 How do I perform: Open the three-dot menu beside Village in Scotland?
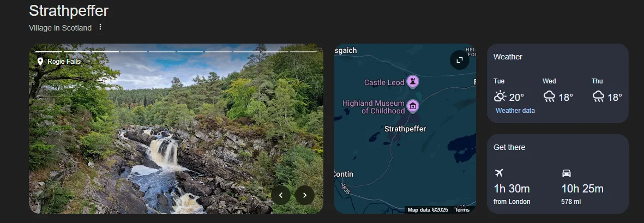[x=100, y=27]
